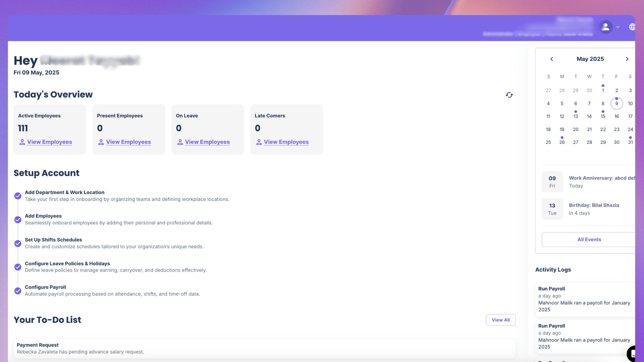Screen dimensions: 644x362
Task: View Employees link under On Leave
Action: coord(207,142)
